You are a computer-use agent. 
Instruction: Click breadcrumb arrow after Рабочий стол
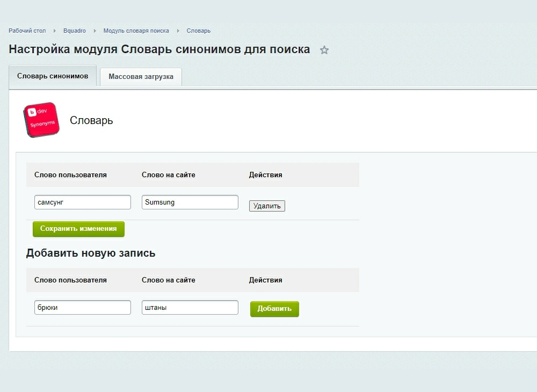tap(55, 31)
